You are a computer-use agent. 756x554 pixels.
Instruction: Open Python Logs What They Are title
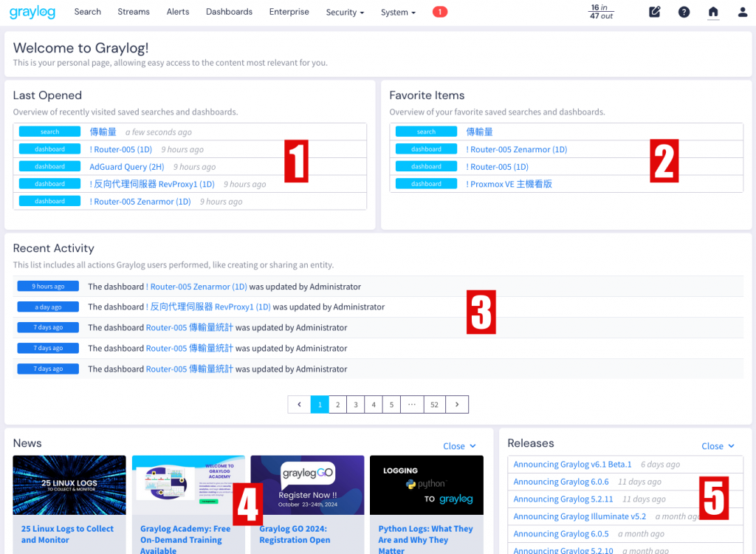(x=425, y=539)
